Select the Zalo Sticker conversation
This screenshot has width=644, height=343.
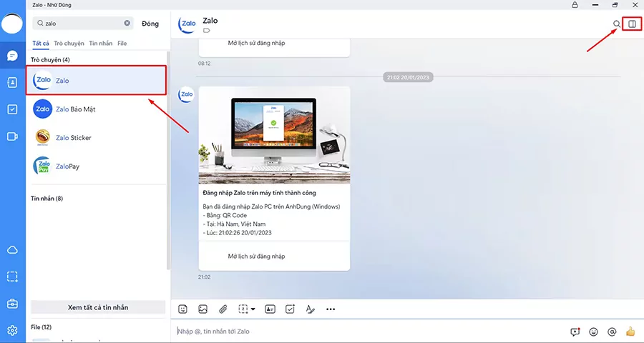(96, 137)
